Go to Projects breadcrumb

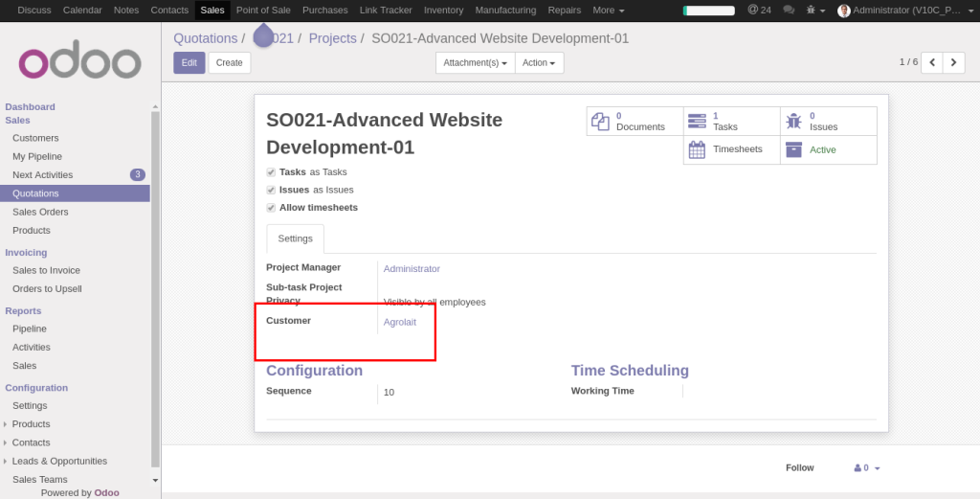tap(332, 38)
